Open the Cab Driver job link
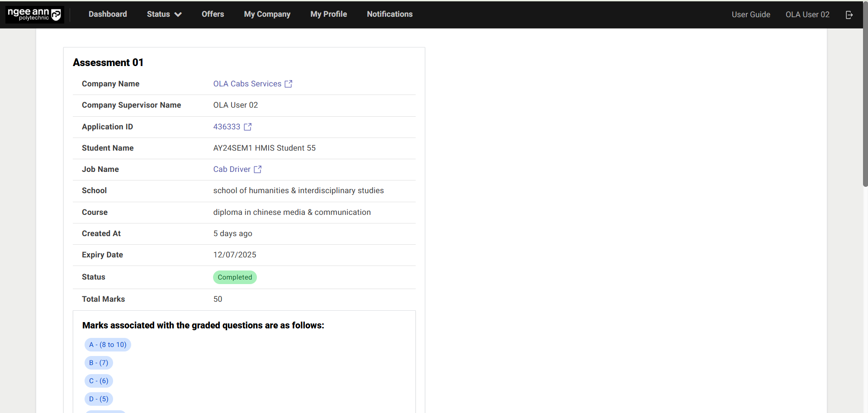This screenshot has width=868, height=413. (x=232, y=169)
